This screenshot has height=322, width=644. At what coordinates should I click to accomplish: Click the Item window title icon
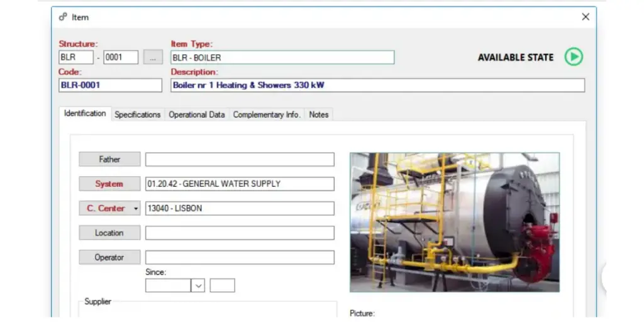62,17
